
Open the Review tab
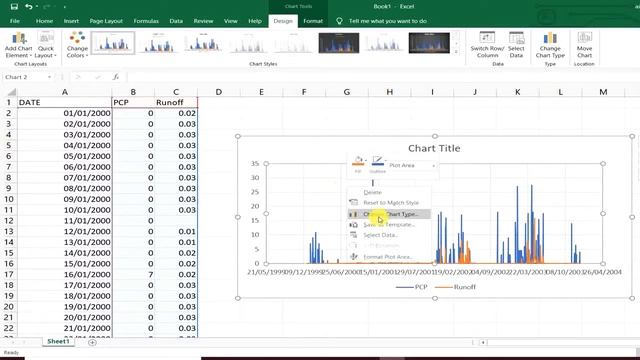coord(203,21)
